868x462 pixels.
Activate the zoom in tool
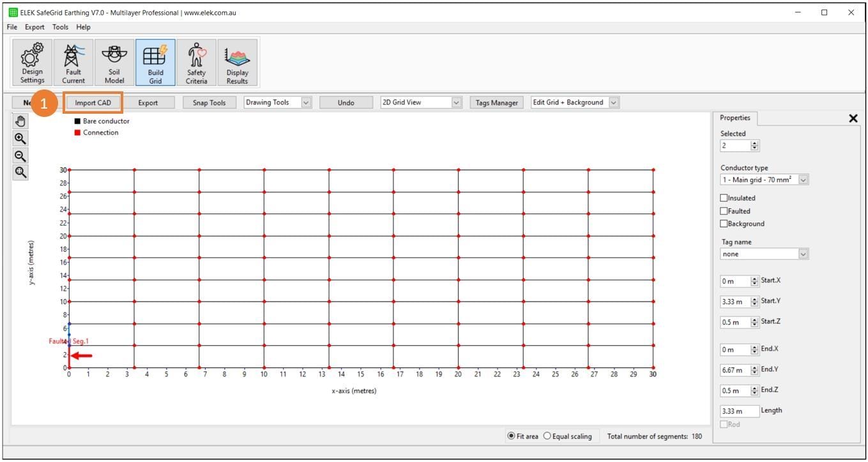click(x=20, y=137)
